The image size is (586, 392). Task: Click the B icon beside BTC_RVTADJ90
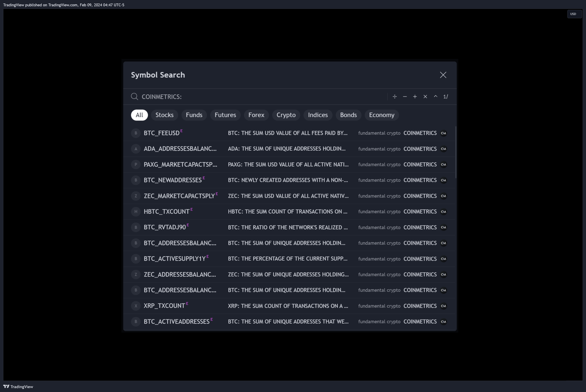point(136,227)
